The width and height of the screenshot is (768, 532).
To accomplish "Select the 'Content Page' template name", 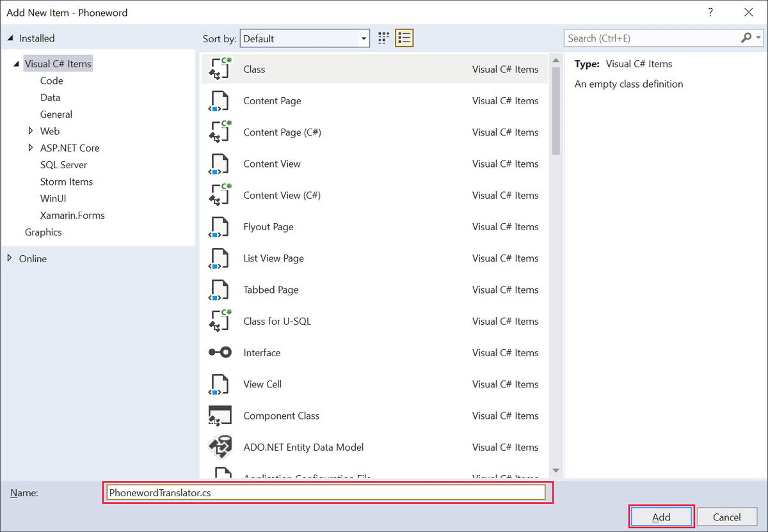I will click(x=272, y=101).
